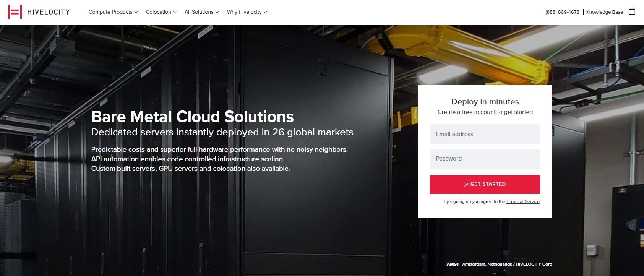This screenshot has width=644, height=276.
Task: Click the 'AMS1 - Amsterdam, Netherlands' caption
Action: coord(499,264)
